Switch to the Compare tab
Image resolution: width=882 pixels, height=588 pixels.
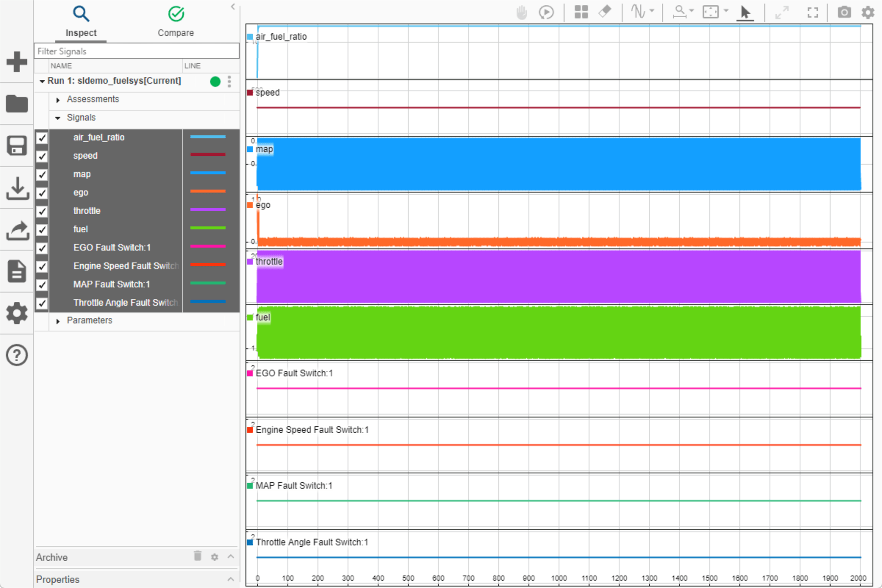[176, 22]
